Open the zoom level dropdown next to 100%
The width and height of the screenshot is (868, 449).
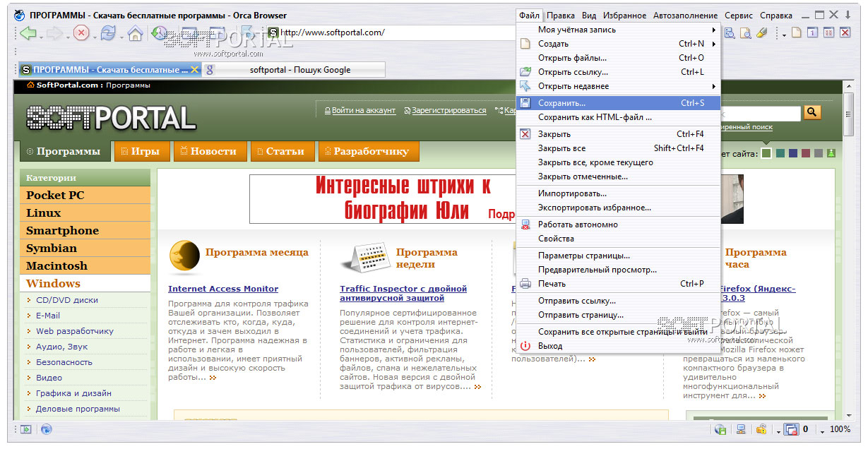(x=823, y=431)
